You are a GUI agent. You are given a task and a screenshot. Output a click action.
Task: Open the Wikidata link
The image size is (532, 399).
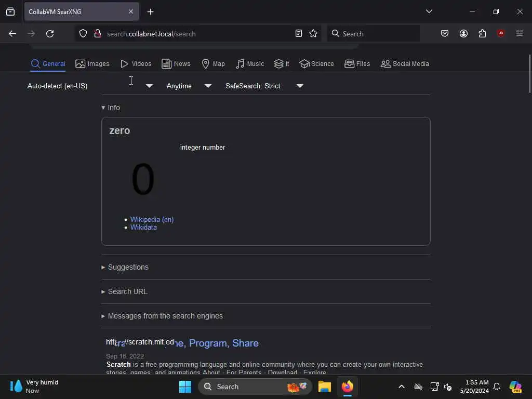tap(143, 228)
